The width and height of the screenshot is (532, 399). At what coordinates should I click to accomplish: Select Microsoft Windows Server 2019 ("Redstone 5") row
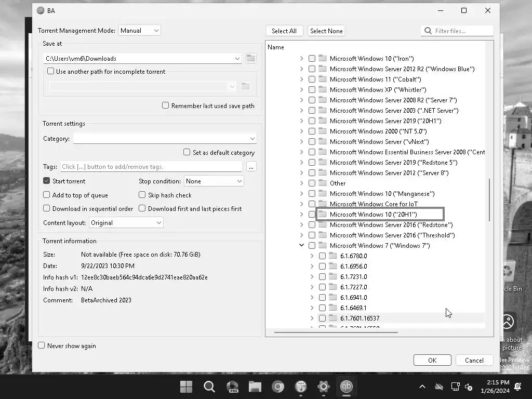click(x=394, y=163)
